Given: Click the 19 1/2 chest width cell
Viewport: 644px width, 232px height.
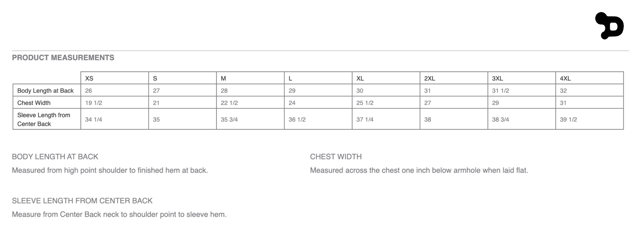Looking at the screenshot, I should [94, 103].
